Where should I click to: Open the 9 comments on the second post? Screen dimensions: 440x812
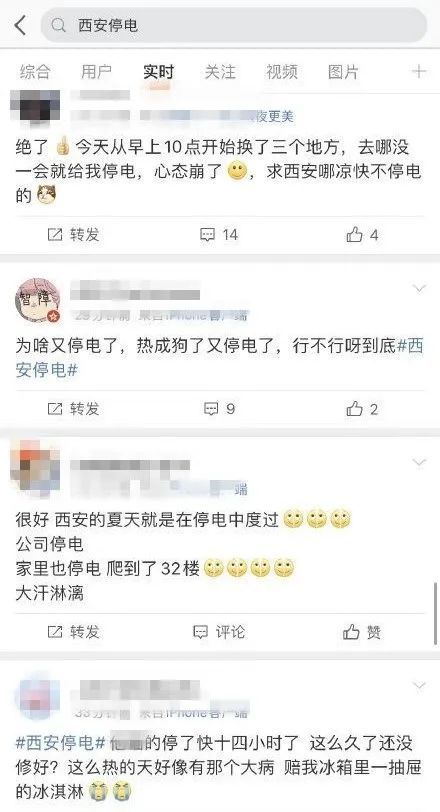tap(219, 409)
